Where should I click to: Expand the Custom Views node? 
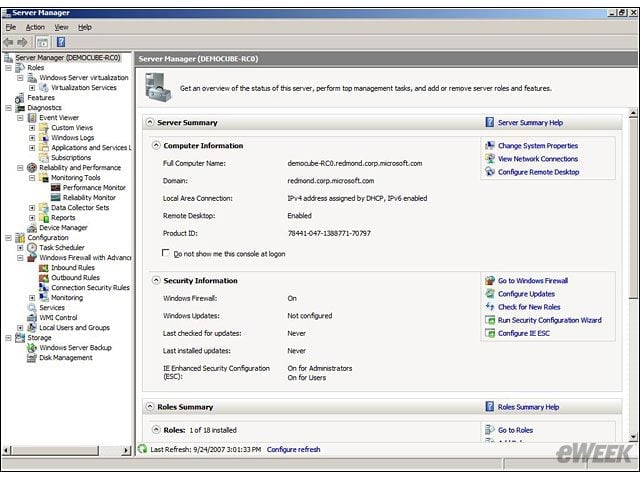pyautogui.click(x=32, y=128)
